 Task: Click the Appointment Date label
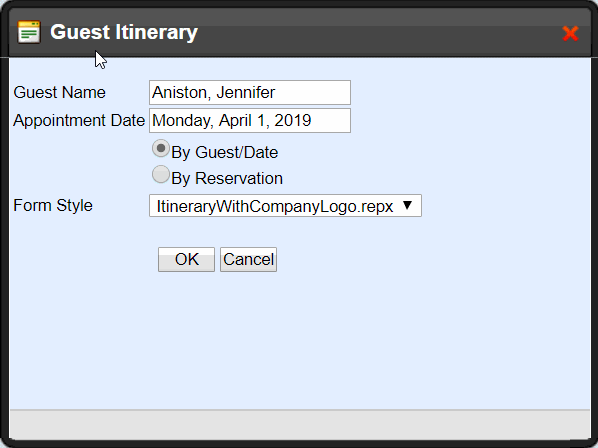coord(79,120)
